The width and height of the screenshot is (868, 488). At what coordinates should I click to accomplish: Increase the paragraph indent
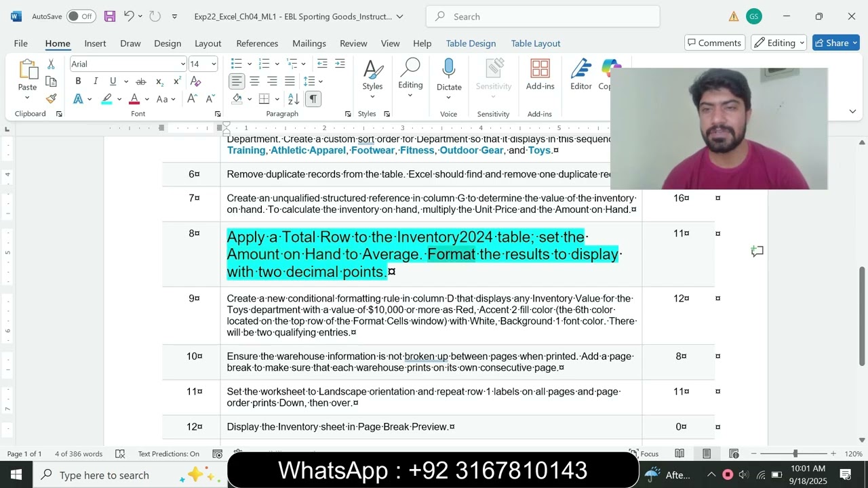click(x=340, y=64)
